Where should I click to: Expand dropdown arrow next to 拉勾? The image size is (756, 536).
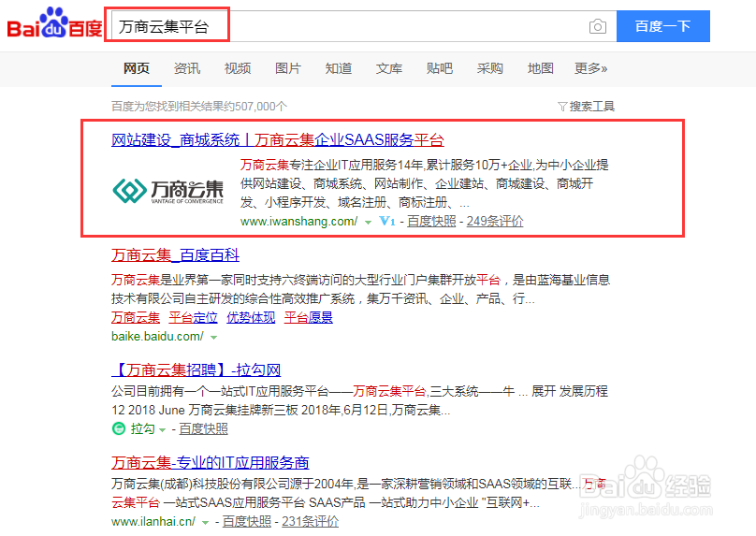point(163,429)
